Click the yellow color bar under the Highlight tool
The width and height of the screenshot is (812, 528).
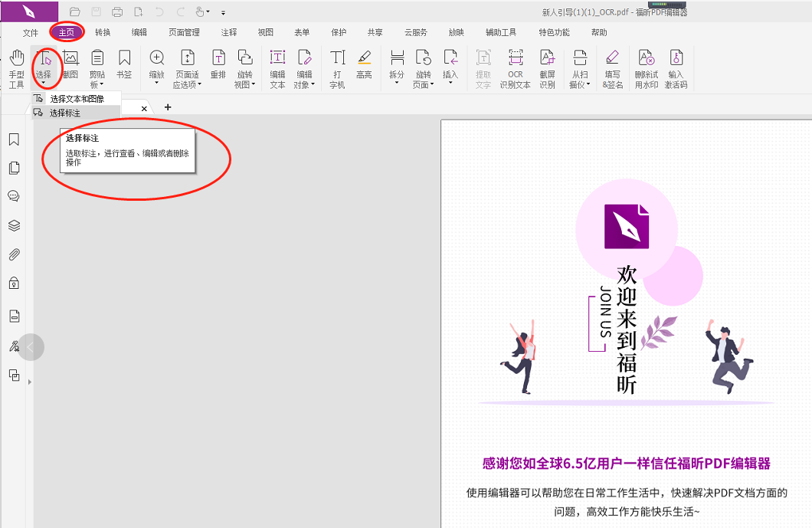(x=364, y=63)
